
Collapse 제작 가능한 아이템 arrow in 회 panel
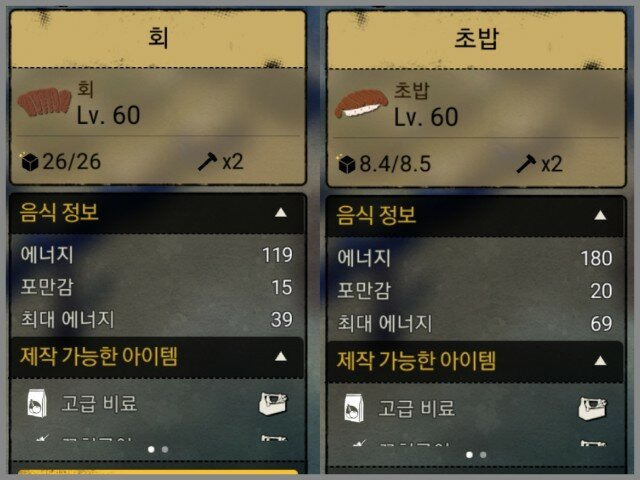click(x=281, y=357)
